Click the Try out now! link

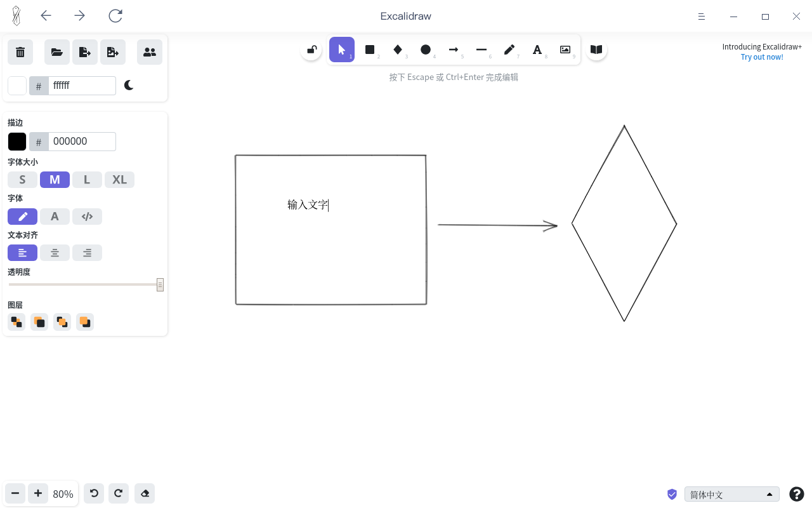(x=762, y=57)
